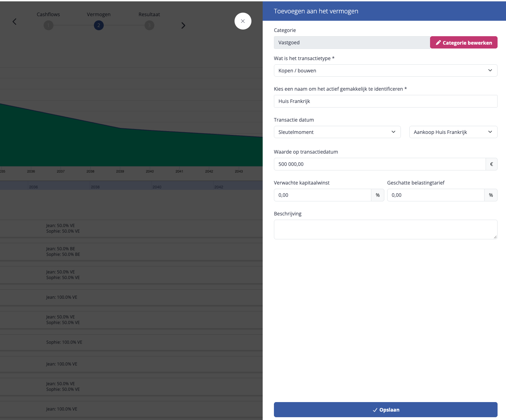The height and width of the screenshot is (420, 506).
Task: Click the euro sign addon
Action: pos(492,164)
